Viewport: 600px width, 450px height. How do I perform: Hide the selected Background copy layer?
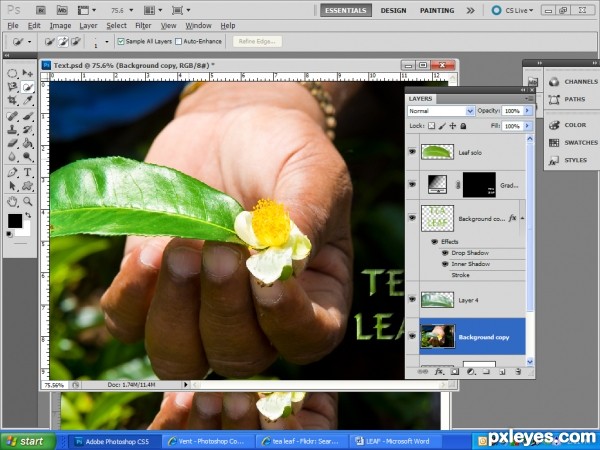pyautogui.click(x=412, y=336)
